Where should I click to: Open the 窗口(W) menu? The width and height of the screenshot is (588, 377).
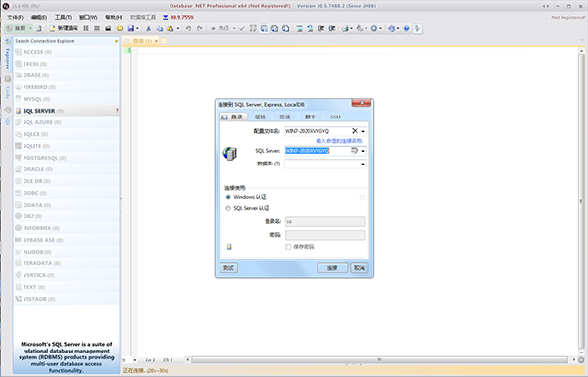(x=88, y=17)
